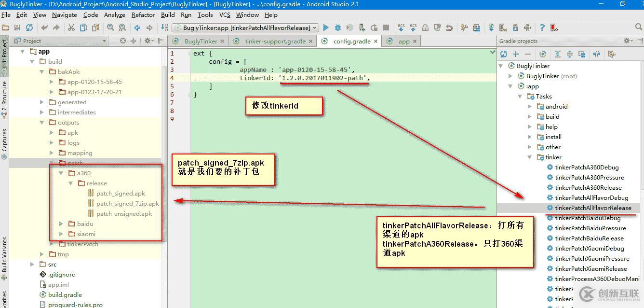This screenshot has height=308, width=644.
Task: Click the Copy toolbar icon
Action: pos(83,28)
